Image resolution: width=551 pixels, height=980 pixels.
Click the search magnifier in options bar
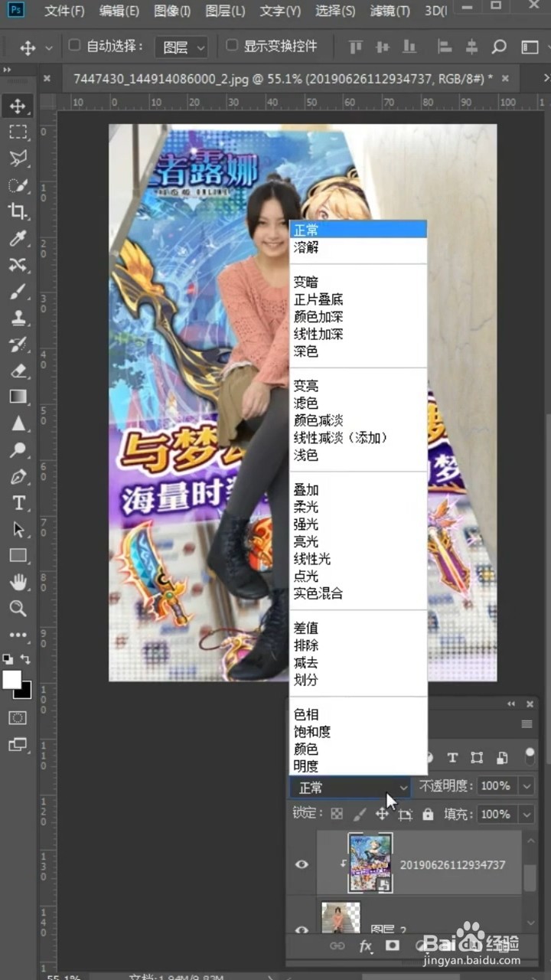coord(499,47)
